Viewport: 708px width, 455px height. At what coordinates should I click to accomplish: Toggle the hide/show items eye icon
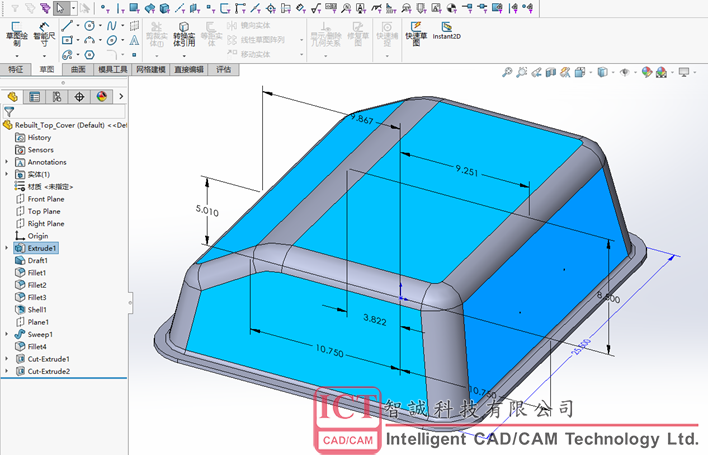coord(625,72)
